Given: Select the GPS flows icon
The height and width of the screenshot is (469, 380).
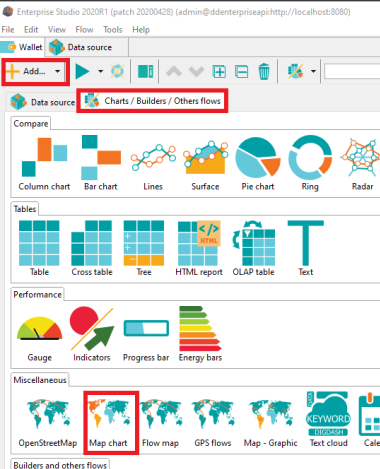Looking at the screenshot, I should pyautogui.click(x=213, y=414).
